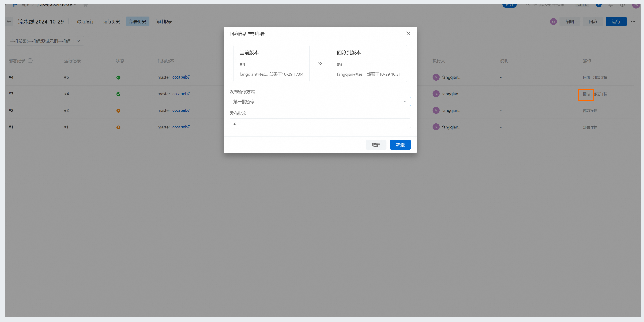Click the orange status icon in row #1

tap(118, 127)
